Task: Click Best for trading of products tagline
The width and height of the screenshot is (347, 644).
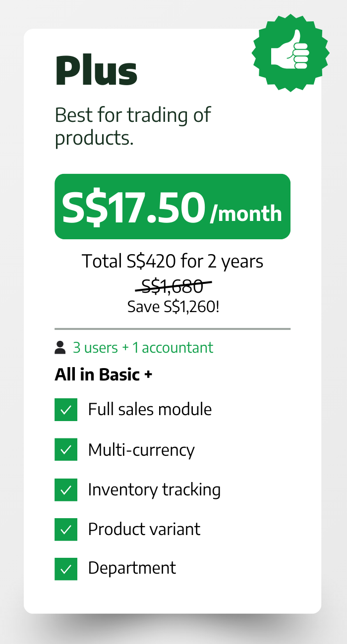Action: (133, 126)
